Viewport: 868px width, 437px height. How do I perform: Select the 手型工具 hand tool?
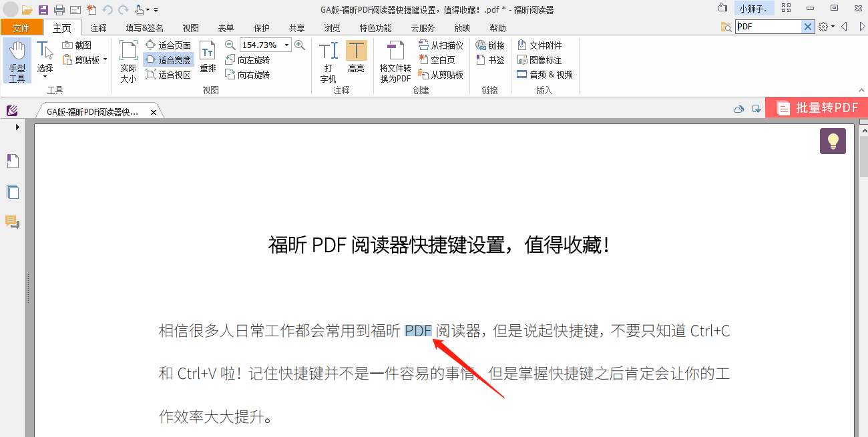pyautogui.click(x=16, y=60)
